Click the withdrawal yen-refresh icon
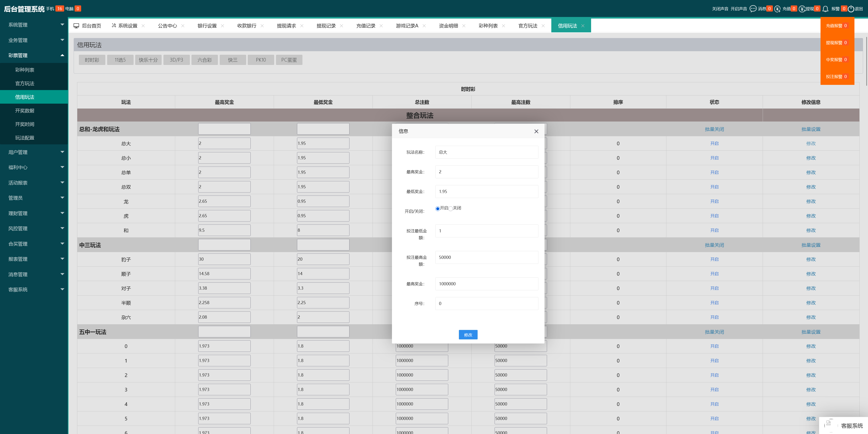The width and height of the screenshot is (868, 434). tap(802, 9)
